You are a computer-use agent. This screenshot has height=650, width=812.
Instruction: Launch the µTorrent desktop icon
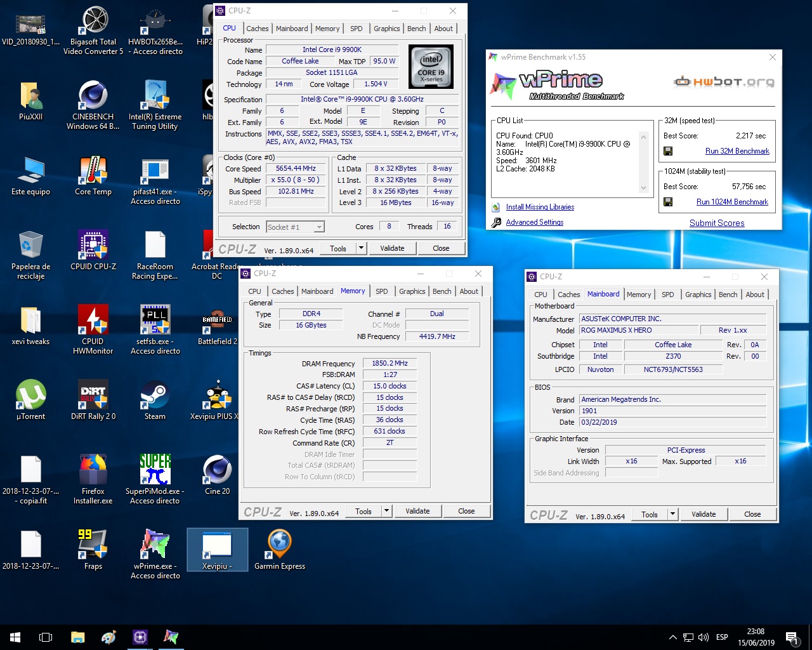pyautogui.click(x=31, y=400)
